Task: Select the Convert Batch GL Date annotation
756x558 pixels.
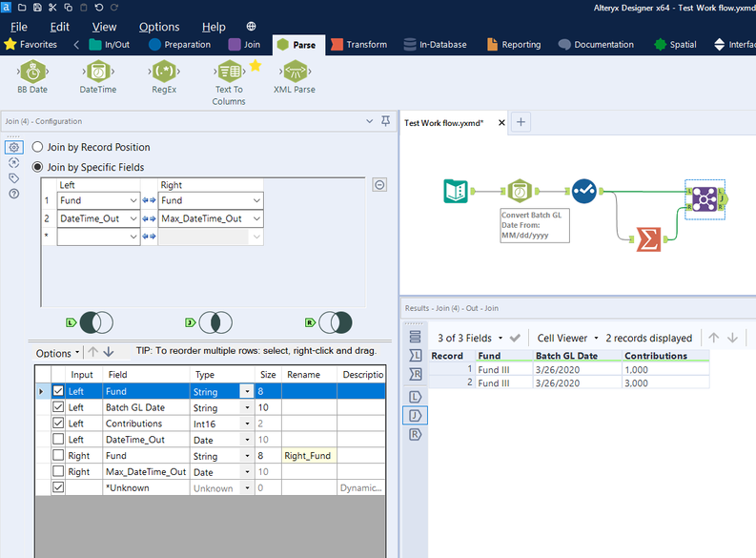Action: coord(535,225)
